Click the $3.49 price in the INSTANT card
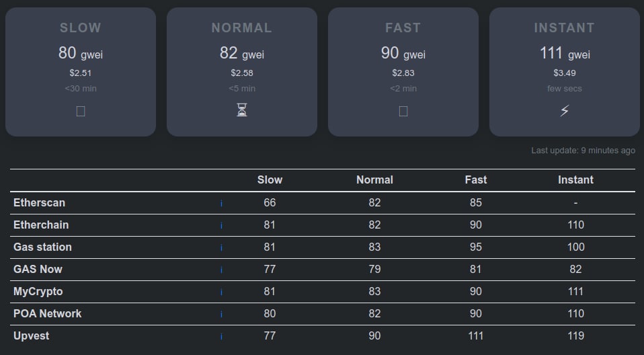644x355 pixels. tap(565, 73)
